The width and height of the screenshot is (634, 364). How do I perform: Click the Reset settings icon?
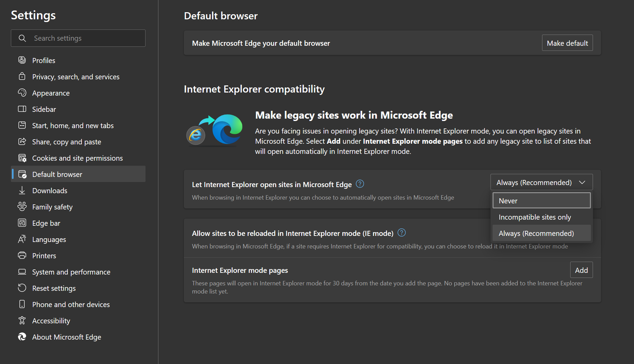22,288
